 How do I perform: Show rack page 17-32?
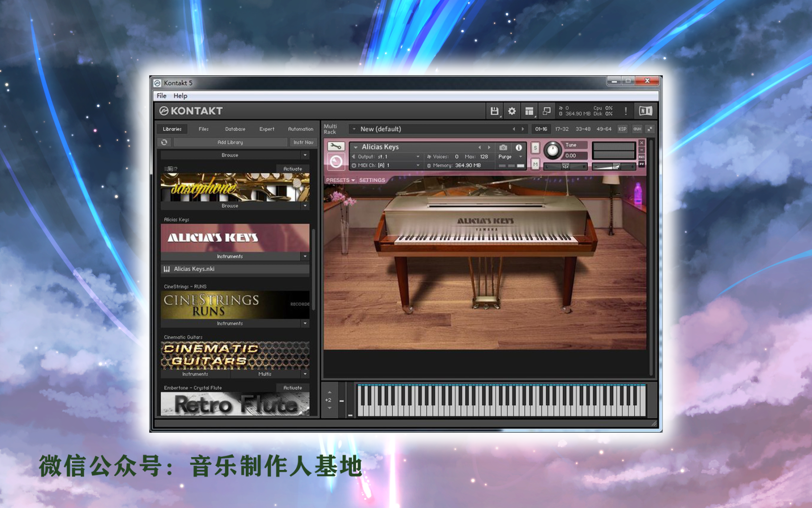(562, 129)
